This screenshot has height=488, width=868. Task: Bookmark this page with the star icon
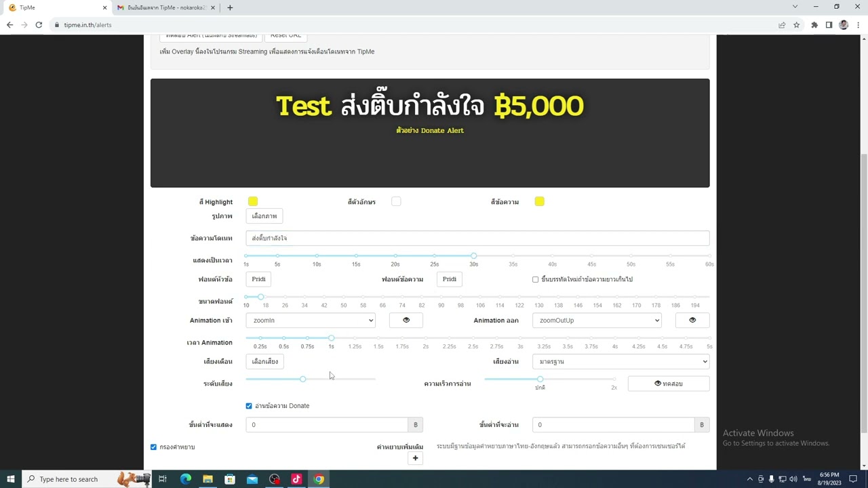(x=797, y=25)
